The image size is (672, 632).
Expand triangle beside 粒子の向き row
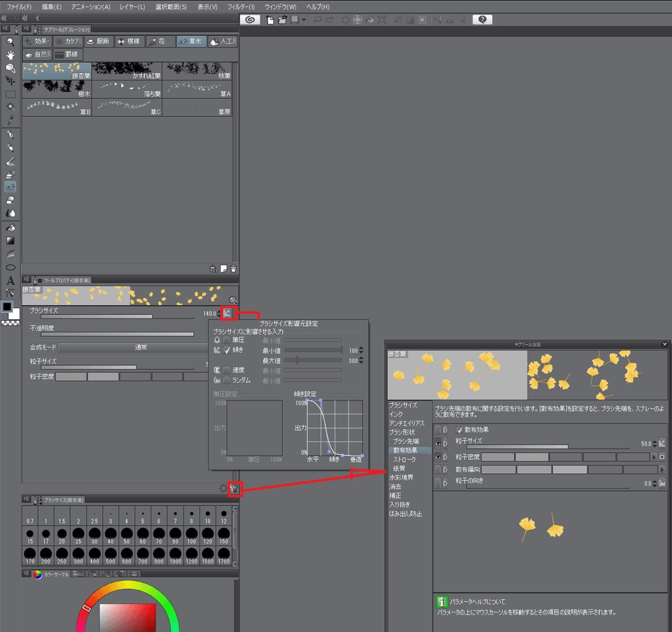point(445,483)
